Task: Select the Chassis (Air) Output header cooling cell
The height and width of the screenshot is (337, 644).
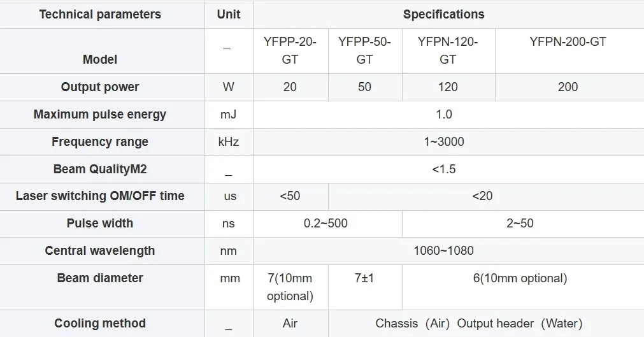Action: click(479, 324)
